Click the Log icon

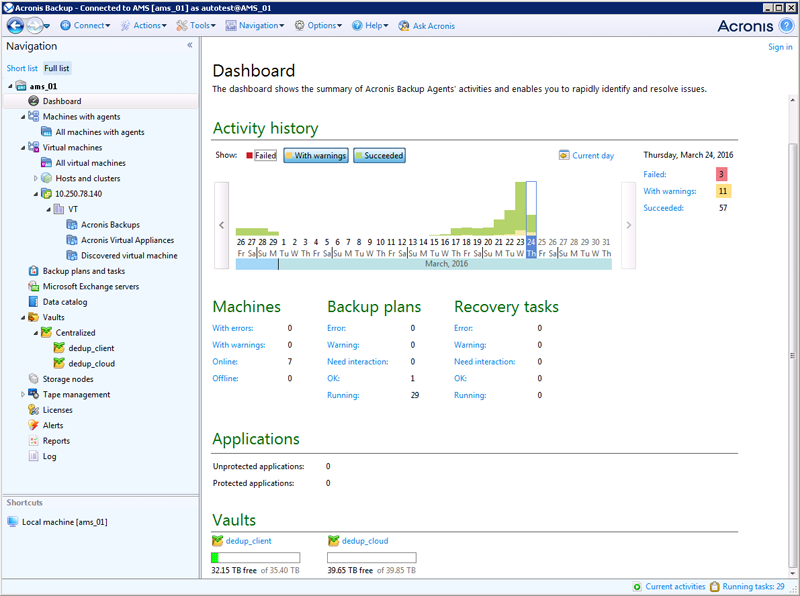[34, 456]
